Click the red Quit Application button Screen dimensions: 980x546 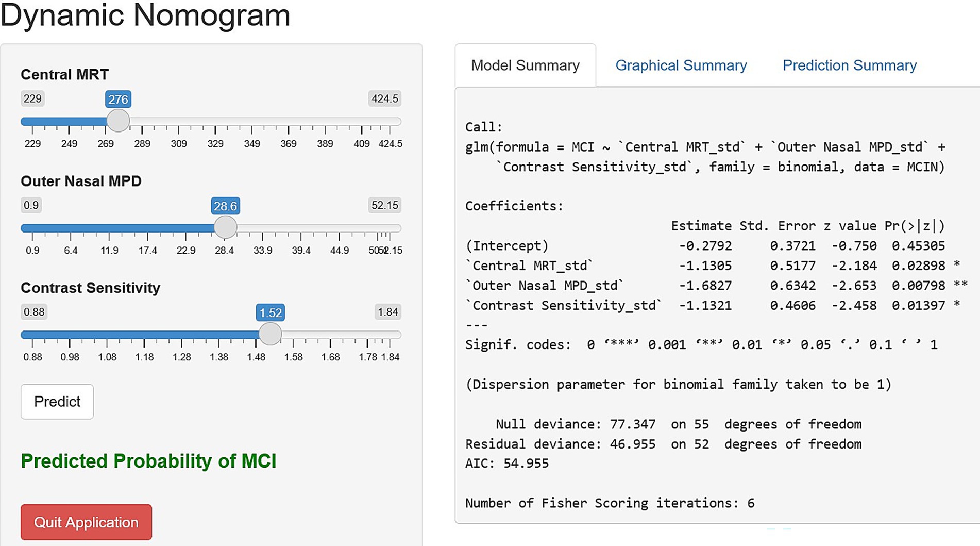pos(86,522)
